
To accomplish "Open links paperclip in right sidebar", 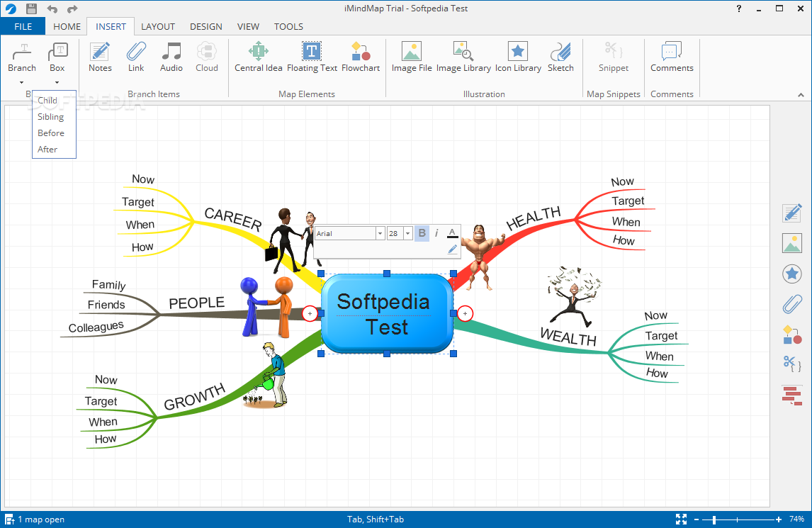I will [x=791, y=304].
